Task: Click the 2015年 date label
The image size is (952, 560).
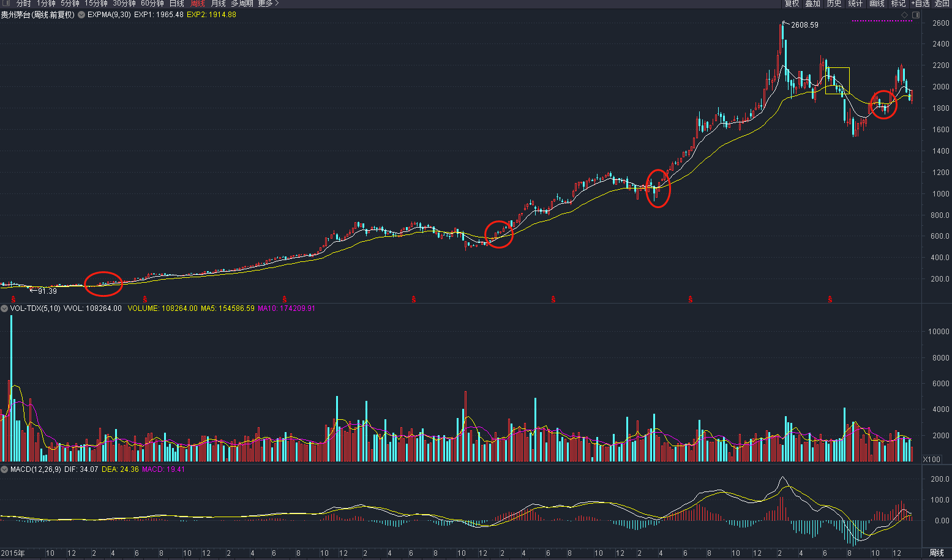Action: click(x=13, y=553)
